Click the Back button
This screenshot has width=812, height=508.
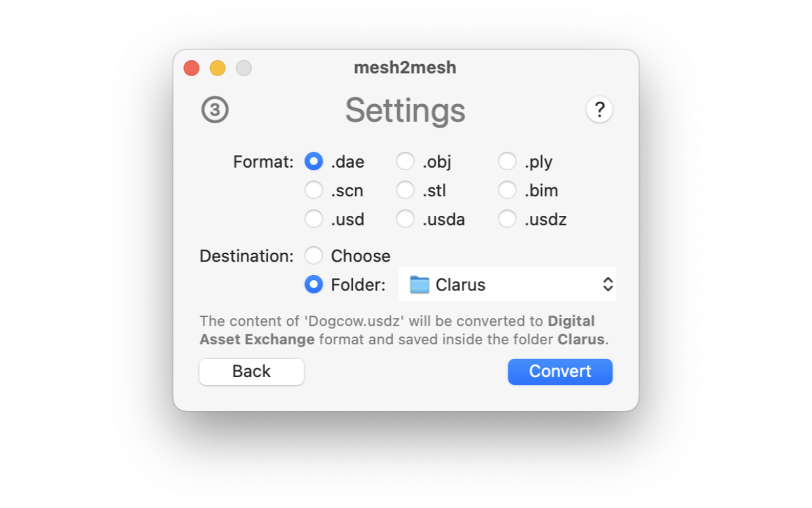pyautogui.click(x=252, y=371)
